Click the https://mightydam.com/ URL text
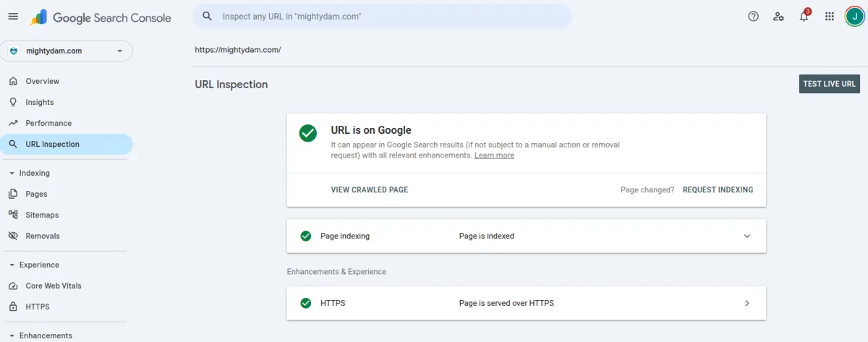The image size is (868, 342). tap(238, 50)
